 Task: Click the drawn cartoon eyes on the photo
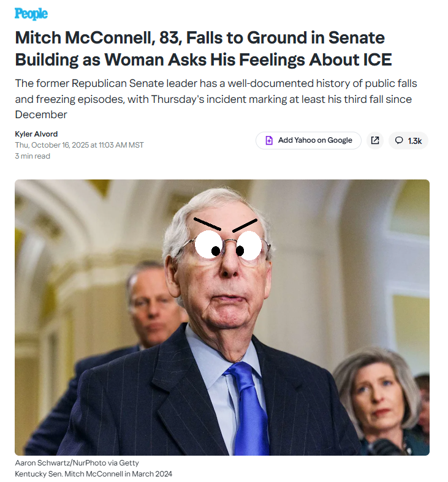click(x=228, y=245)
